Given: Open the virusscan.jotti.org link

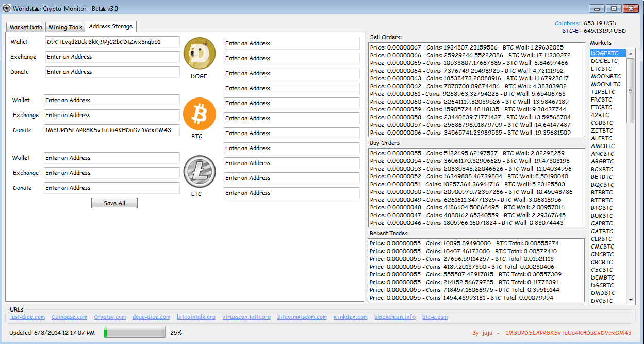Looking at the screenshot, I should pos(246,317).
